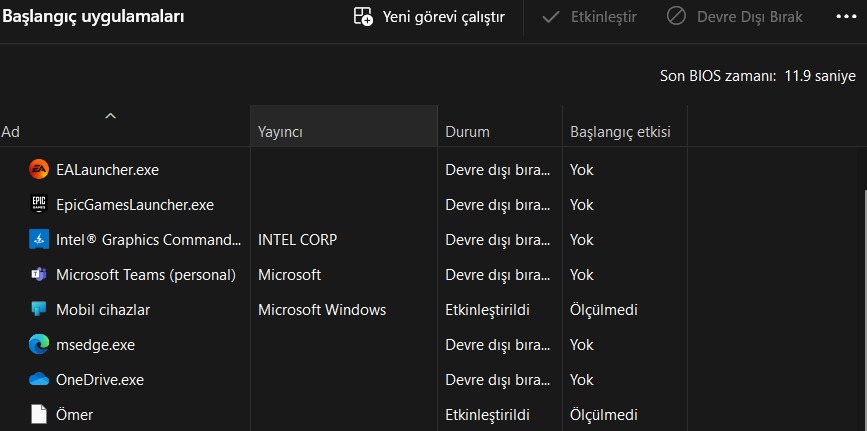Select the EALauncher.exe row name
The height and width of the screenshot is (431, 867).
point(107,169)
